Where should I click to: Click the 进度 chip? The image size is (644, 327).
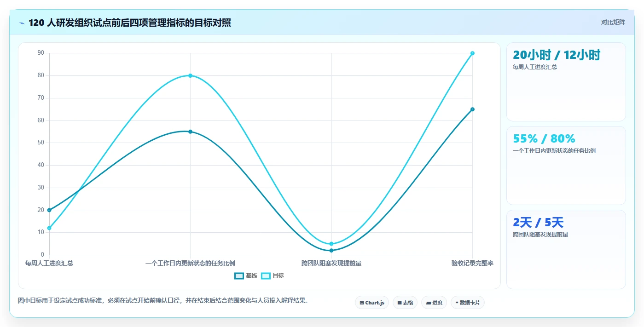click(x=434, y=303)
